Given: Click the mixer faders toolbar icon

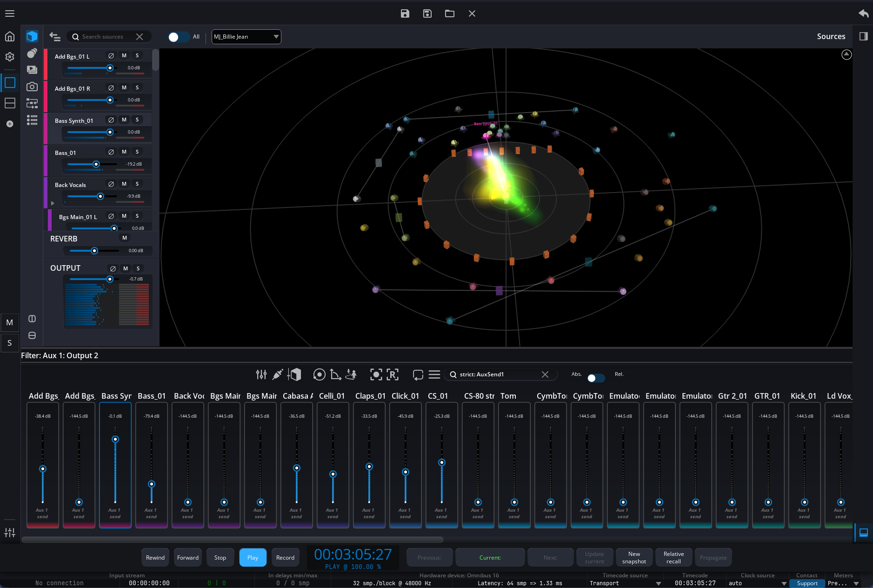Looking at the screenshot, I should (x=261, y=374).
